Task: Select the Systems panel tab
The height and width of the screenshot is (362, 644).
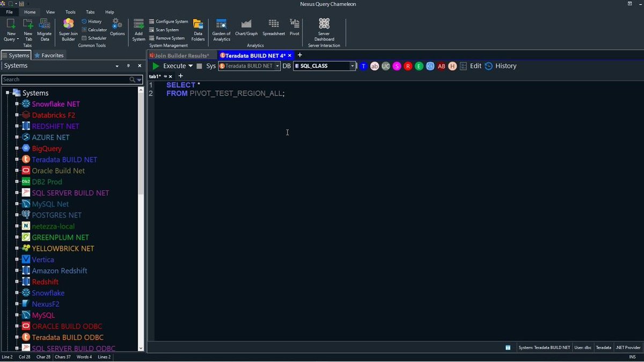Action: (16, 55)
